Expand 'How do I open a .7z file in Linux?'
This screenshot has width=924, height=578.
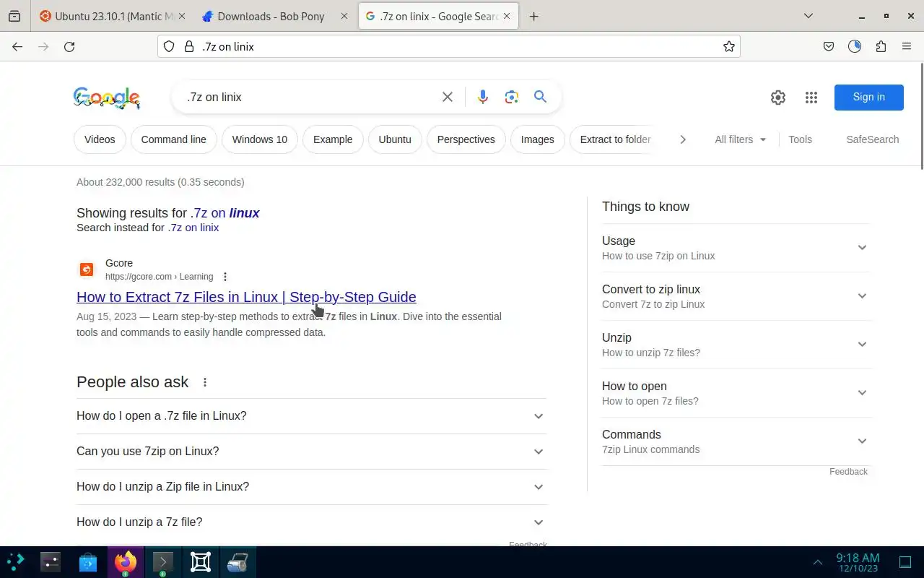click(x=311, y=416)
